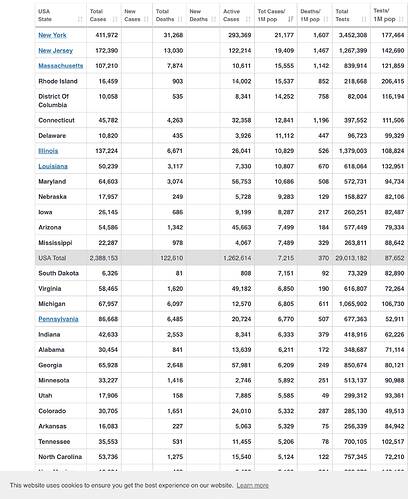Open the Louisiana state link
Viewport: 408px width, 499px height.
coord(53,166)
